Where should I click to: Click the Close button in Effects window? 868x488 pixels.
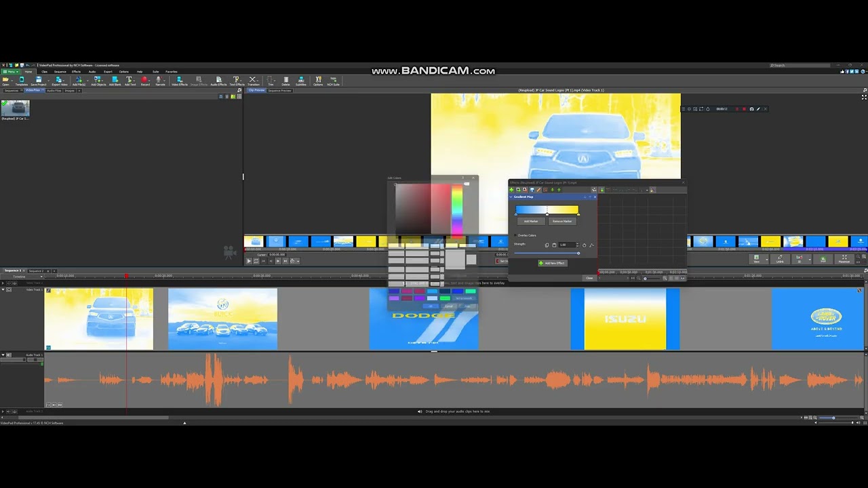(589, 278)
